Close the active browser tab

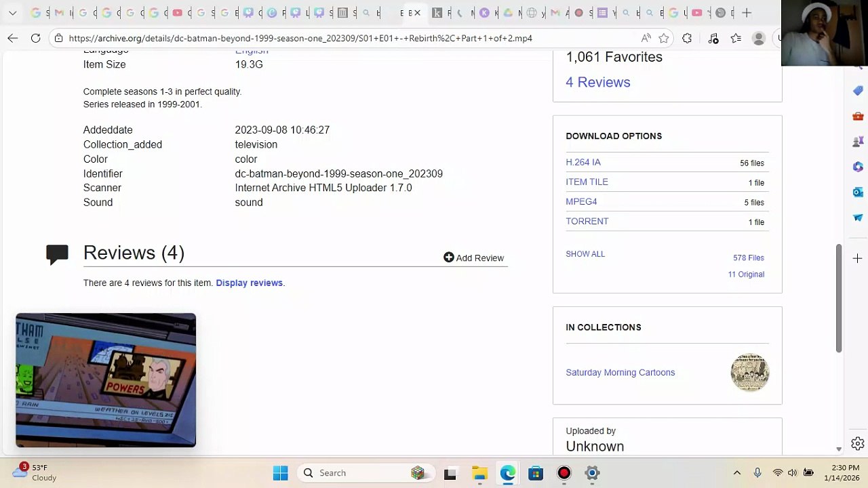(x=417, y=13)
